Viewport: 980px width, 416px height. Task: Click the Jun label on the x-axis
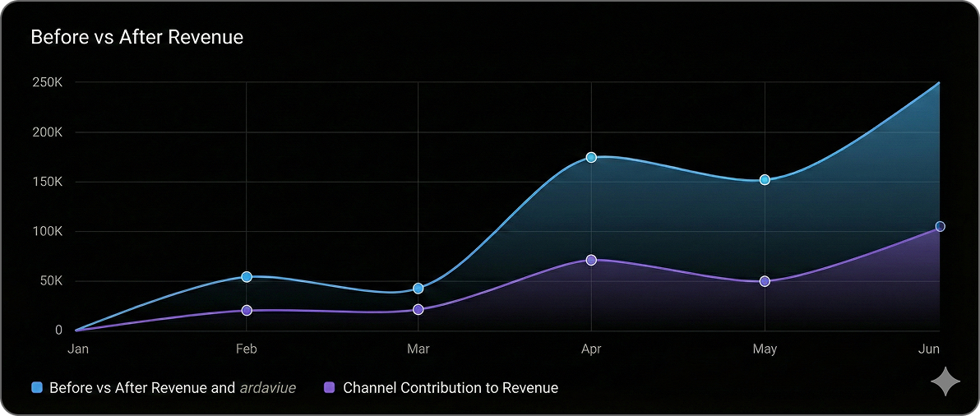[x=929, y=349]
